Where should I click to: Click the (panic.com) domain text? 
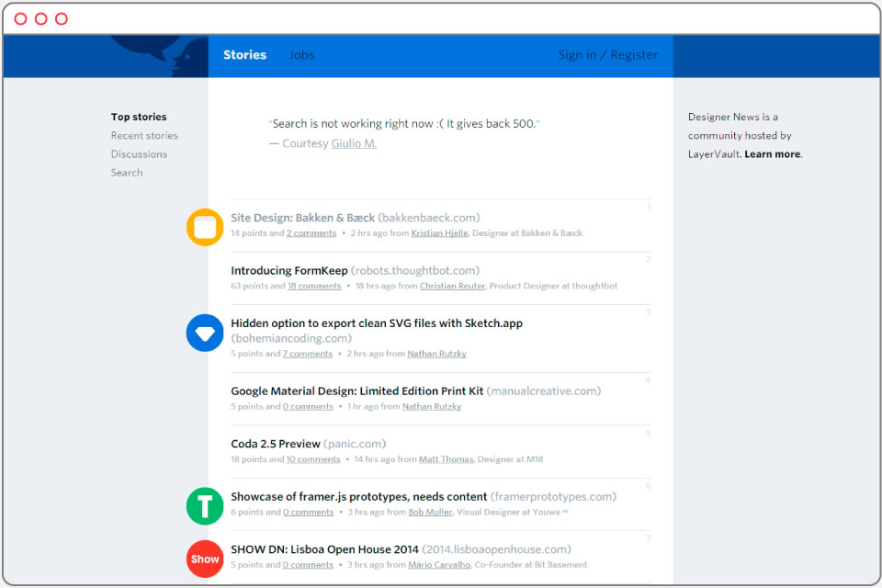[355, 444]
